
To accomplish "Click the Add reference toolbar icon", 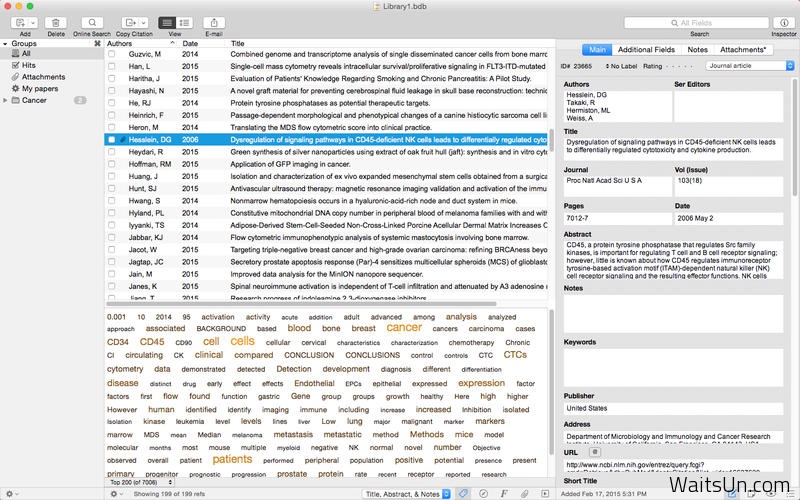I will click(x=20, y=22).
